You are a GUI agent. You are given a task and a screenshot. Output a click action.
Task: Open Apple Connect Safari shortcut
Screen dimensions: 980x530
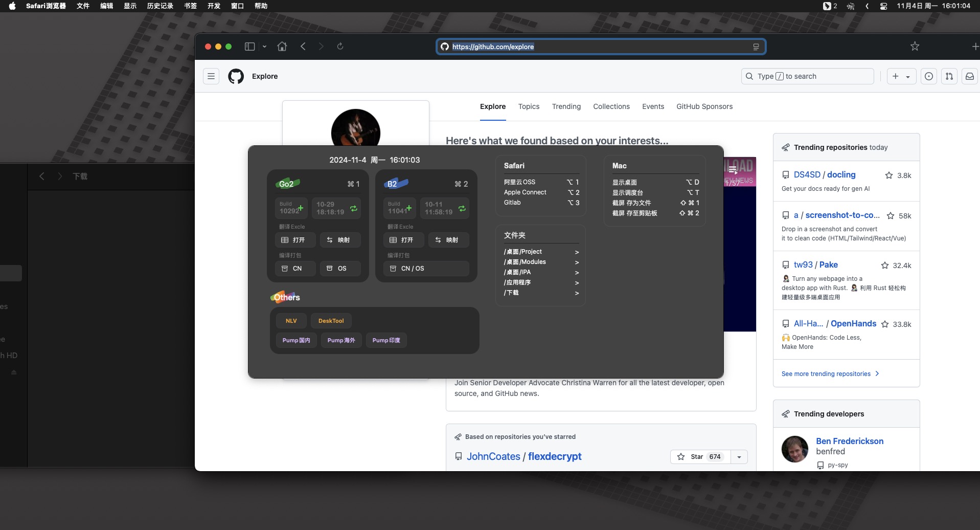pos(541,192)
